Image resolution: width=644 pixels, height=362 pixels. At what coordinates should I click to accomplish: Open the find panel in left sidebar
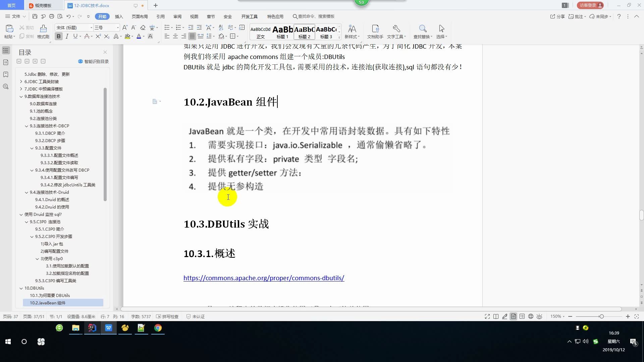[6, 86]
